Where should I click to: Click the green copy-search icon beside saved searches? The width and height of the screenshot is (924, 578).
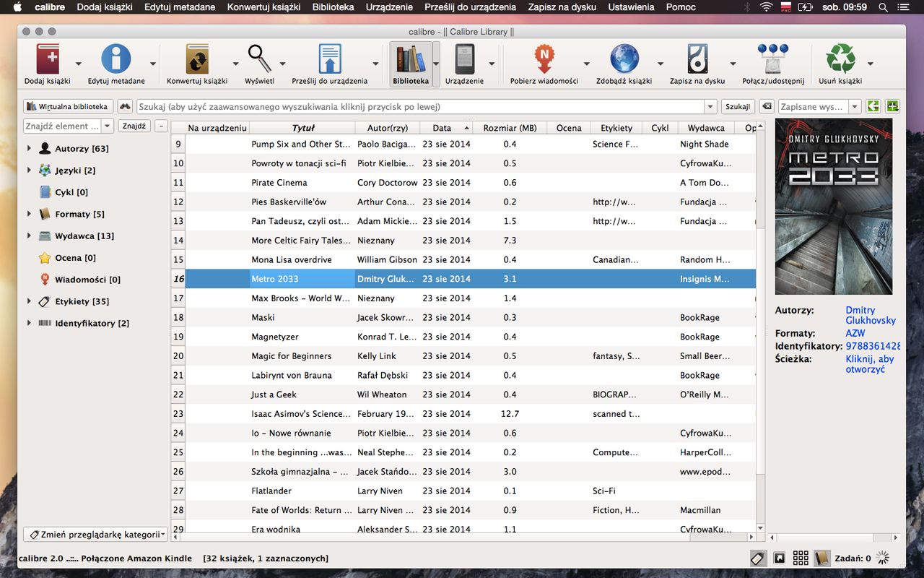(x=873, y=106)
